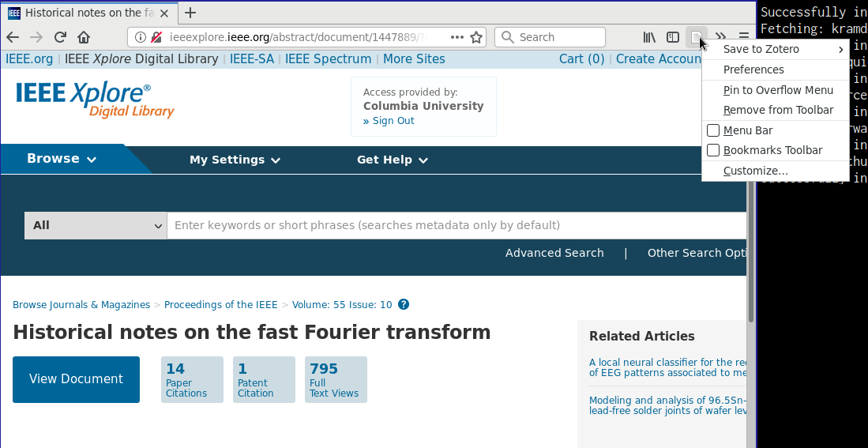Enable the Menu Bar checkbox

[x=713, y=130]
